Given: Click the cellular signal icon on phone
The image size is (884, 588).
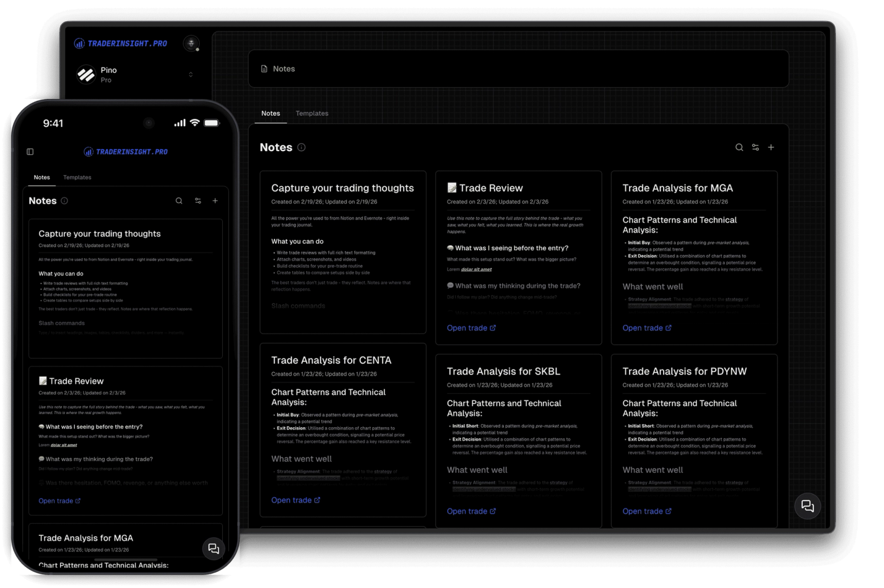Looking at the screenshot, I should coord(180,123).
